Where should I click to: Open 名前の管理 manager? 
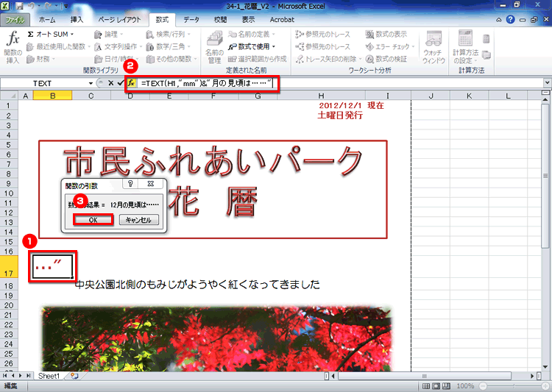coord(214,47)
